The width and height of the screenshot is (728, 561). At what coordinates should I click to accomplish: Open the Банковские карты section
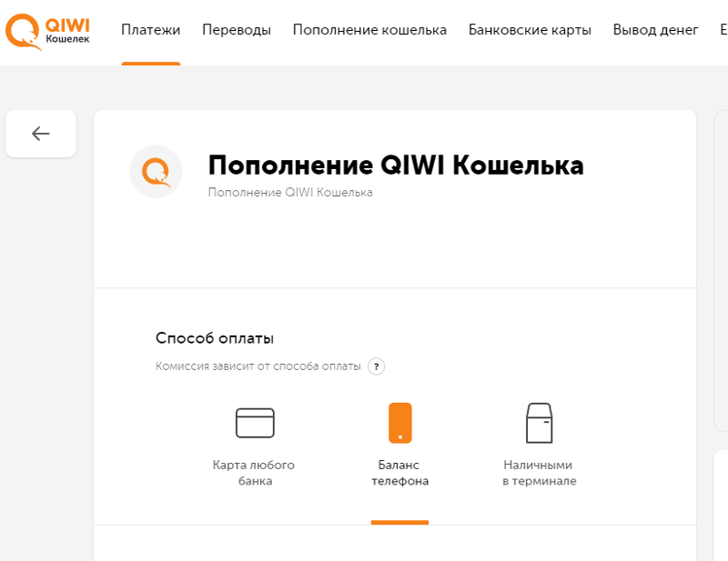point(530,30)
